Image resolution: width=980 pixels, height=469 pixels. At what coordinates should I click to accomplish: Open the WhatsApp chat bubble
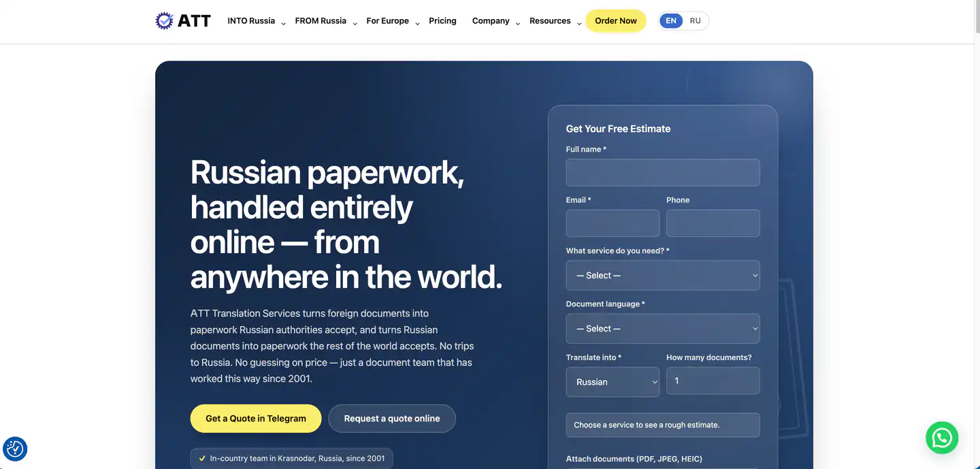pos(942,438)
